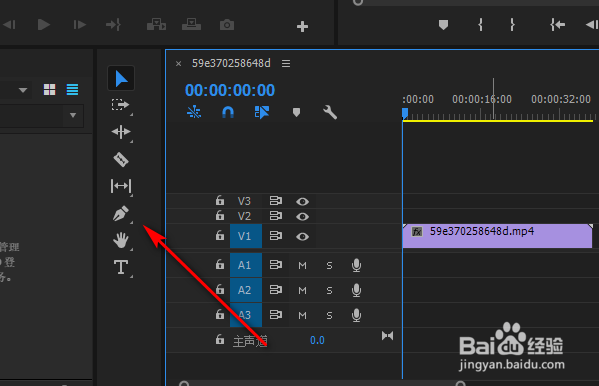Hide track V3 with eye icon
Viewport: 599px width, 386px height.
pyautogui.click(x=302, y=201)
